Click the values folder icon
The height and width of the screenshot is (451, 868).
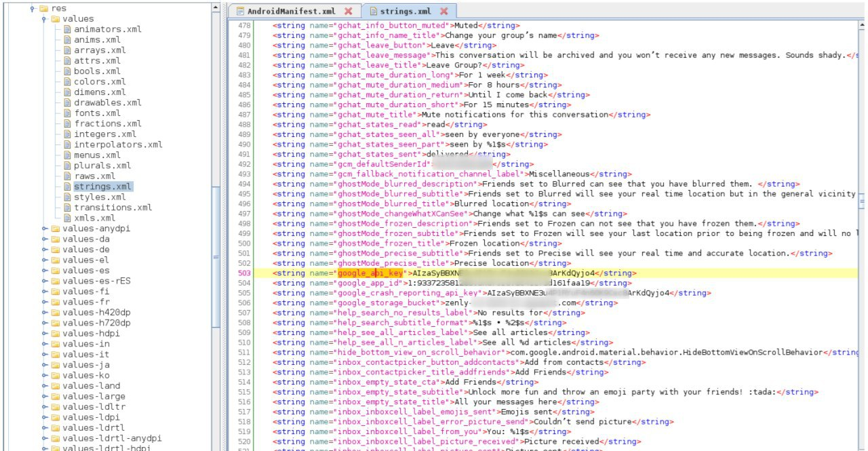pyautogui.click(x=56, y=19)
